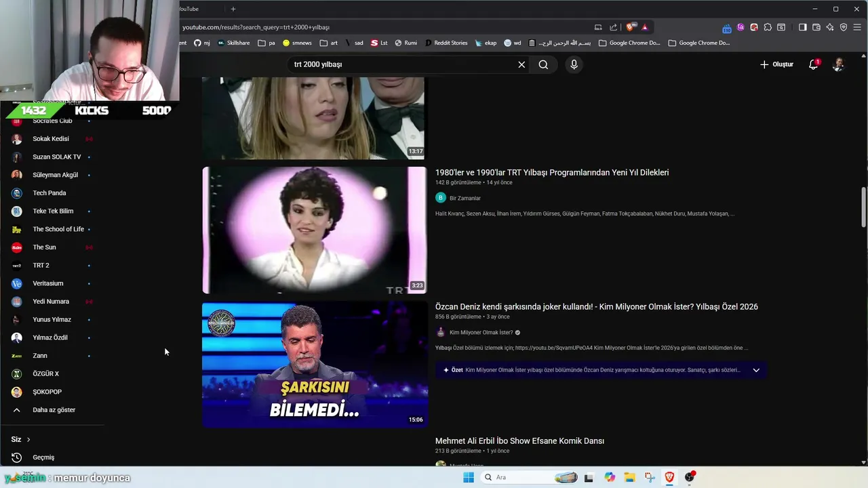Open Bir Zamanlar channel link
This screenshot has width=868, height=488.
point(465,198)
